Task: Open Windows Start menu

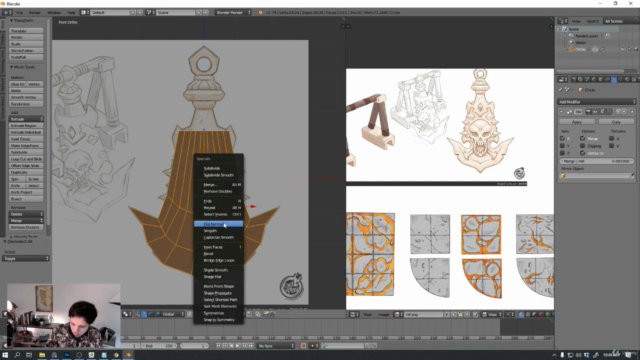Action: click(5, 355)
